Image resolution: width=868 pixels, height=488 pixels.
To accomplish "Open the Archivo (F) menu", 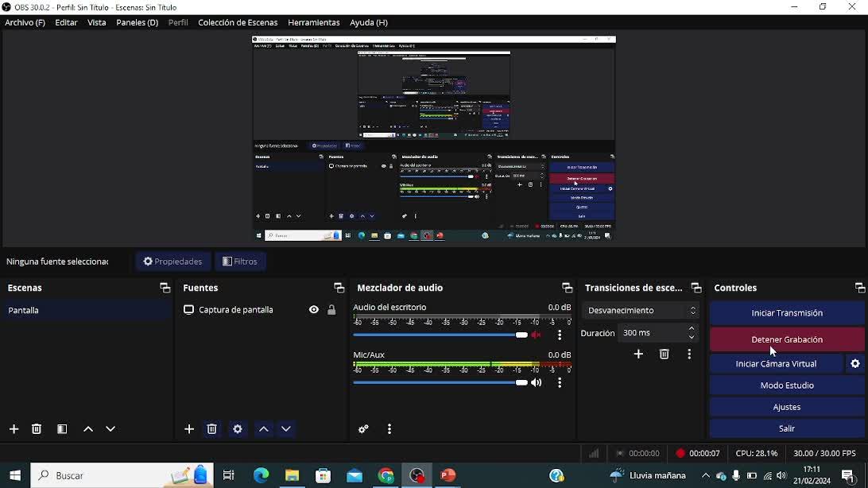I will 25,23.
